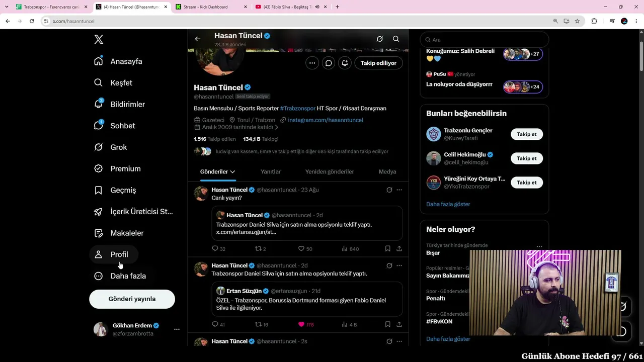The image size is (644, 362).
Task: Open the browser extensions menu
Action: [x=594, y=21]
